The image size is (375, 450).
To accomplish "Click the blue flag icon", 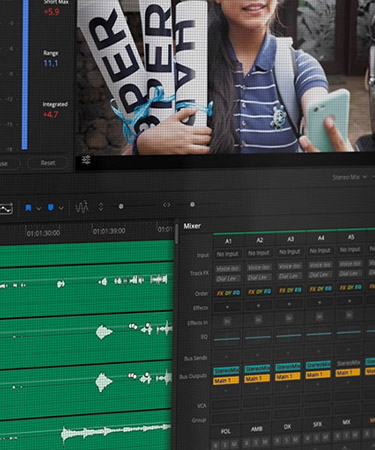I will tap(28, 208).
